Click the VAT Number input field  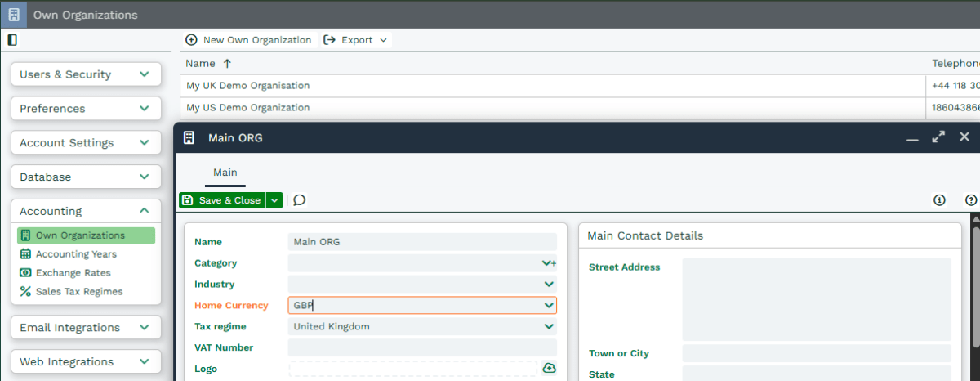[422, 348]
